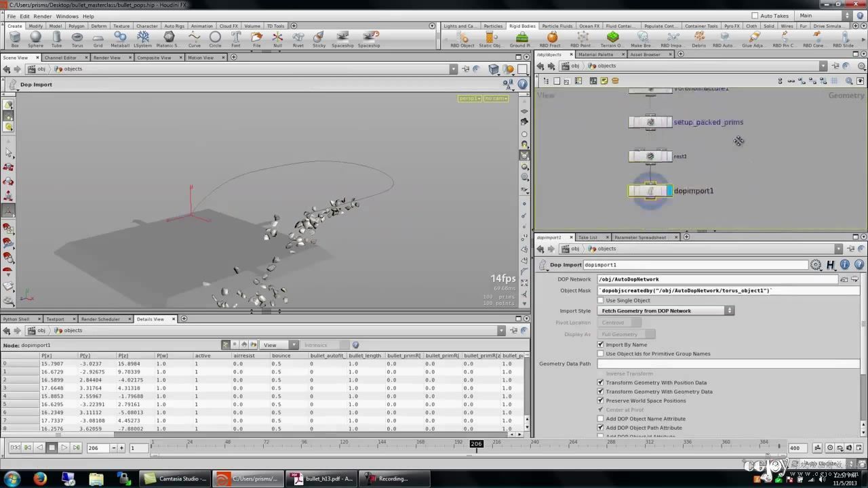Expand the Details View path dropdown
Screen dimensions: 868x488
click(501, 331)
